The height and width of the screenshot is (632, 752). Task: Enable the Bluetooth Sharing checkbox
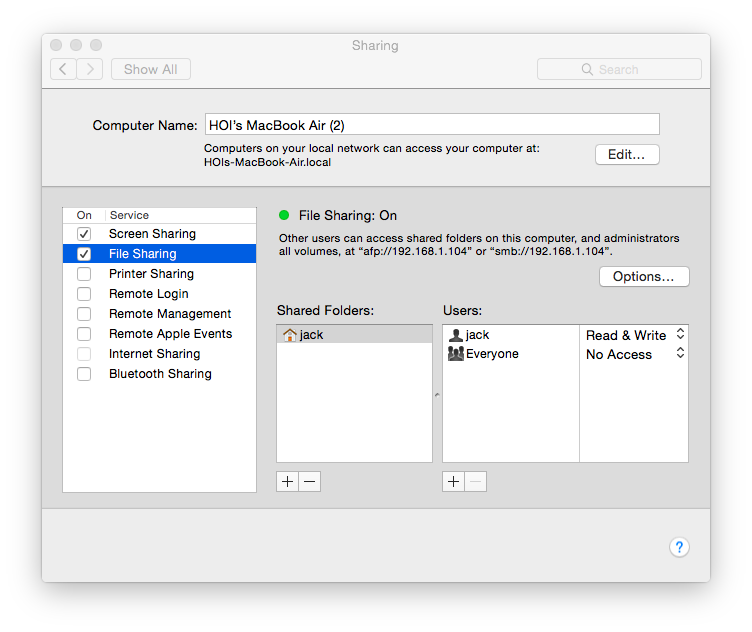pyautogui.click(x=84, y=374)
